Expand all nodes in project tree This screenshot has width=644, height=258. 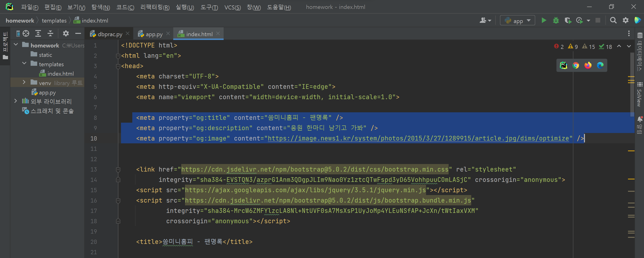[38, 33]
